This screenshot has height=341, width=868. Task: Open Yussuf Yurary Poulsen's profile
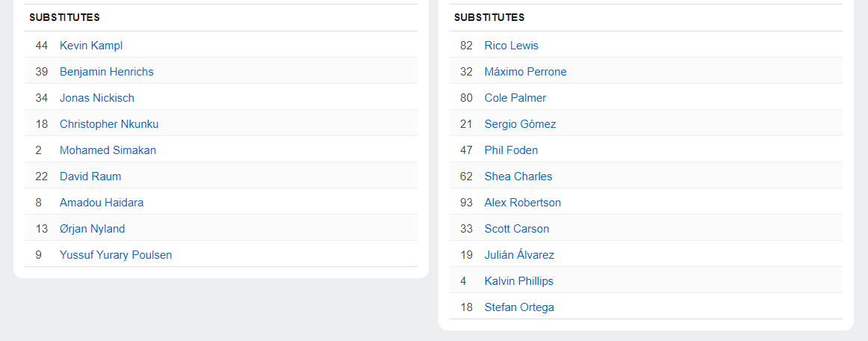(x=116, y=255)
